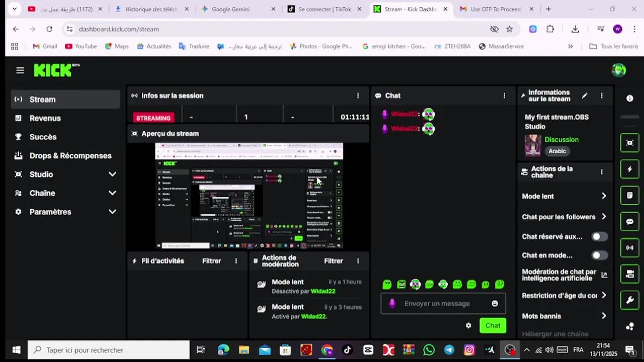This screenshot has width=644, height=362.
Task: Open Chat pour les followers chevron
Action: tap(604, 217)
